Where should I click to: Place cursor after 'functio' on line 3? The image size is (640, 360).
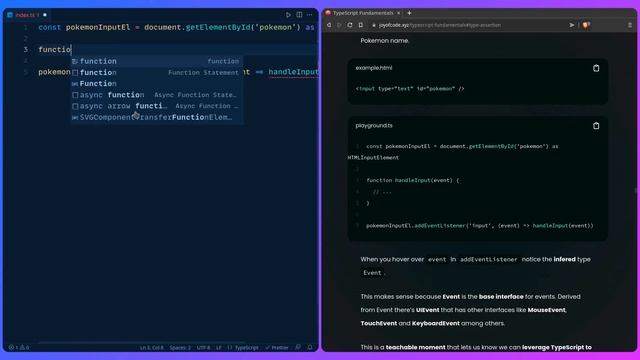click(71, 50)
